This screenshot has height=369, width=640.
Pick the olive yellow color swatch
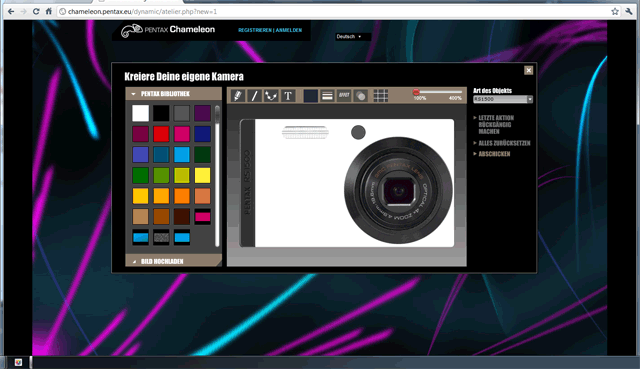tap(182, 176)
